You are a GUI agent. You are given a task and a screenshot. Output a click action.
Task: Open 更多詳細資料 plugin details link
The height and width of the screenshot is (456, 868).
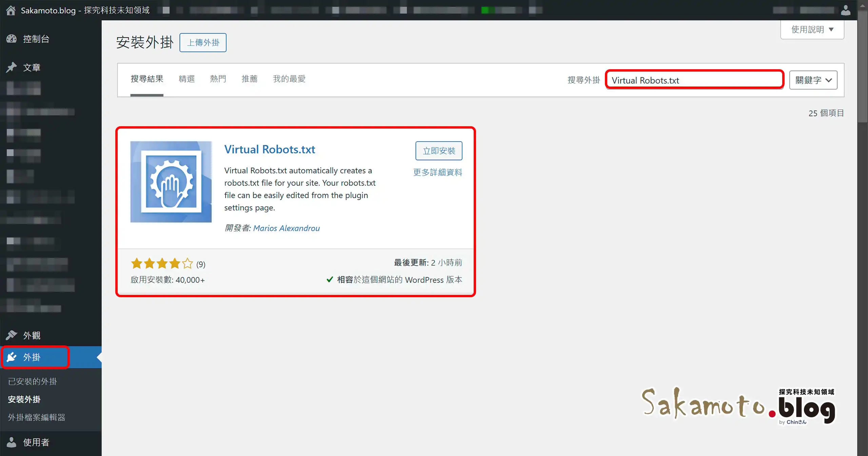tap(438, 172)
